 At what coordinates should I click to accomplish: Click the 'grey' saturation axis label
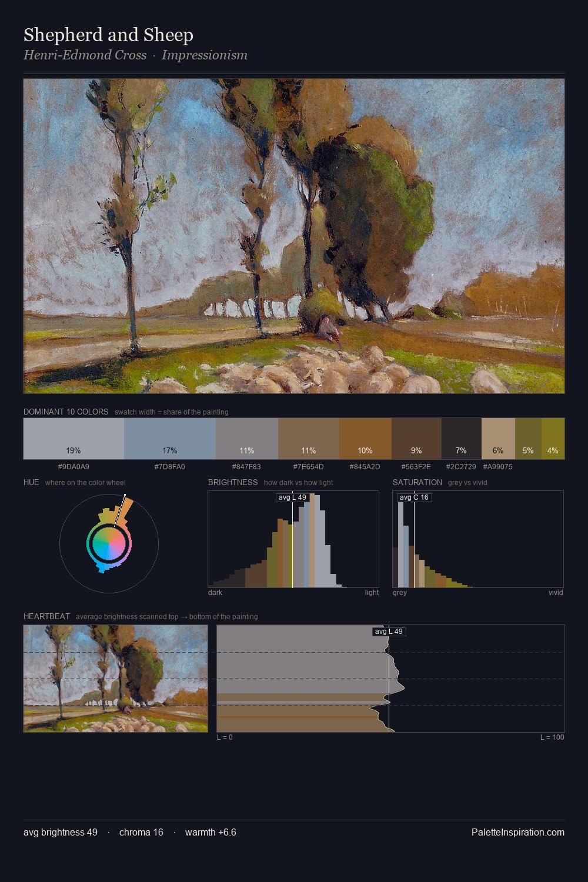400,593
